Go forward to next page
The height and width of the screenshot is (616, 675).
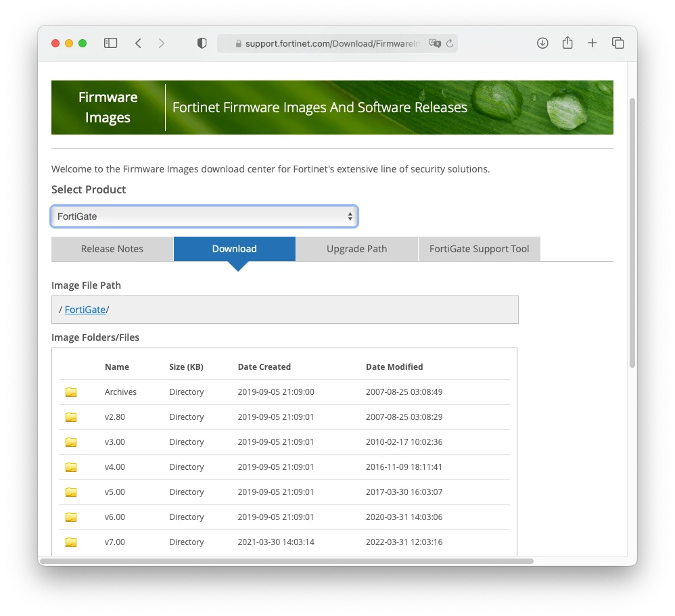coord(162,43)
